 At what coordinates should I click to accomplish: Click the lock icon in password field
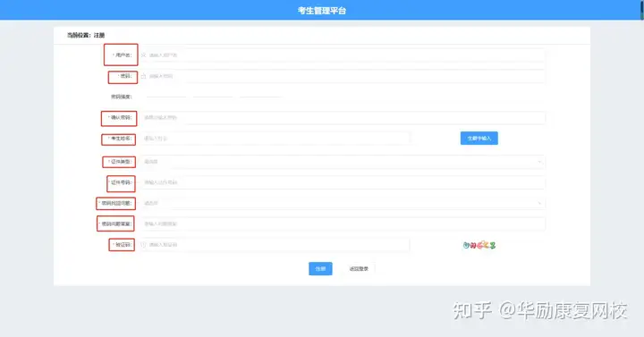click(x=143, y=76)
